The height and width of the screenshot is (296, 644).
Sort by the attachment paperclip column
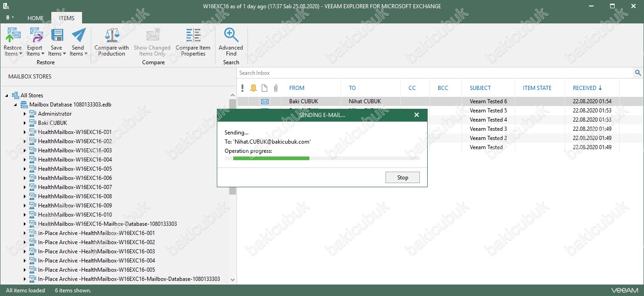(x=275, y=88)
